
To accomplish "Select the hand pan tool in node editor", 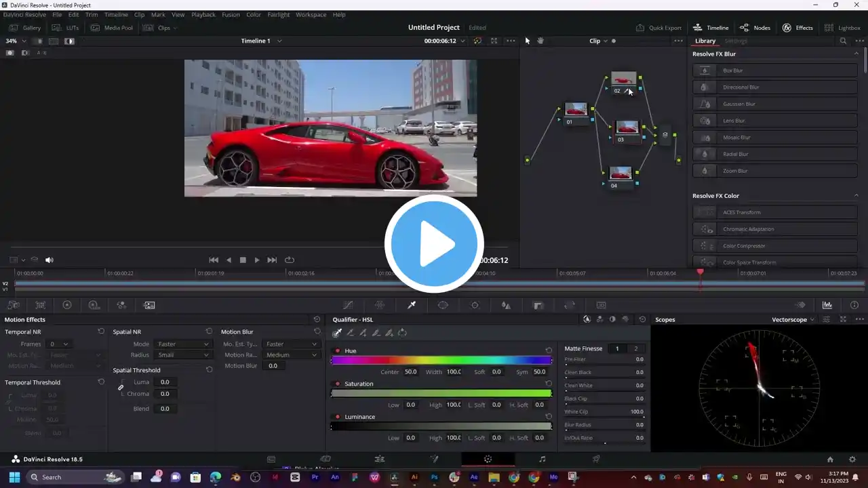I will 540,41.
